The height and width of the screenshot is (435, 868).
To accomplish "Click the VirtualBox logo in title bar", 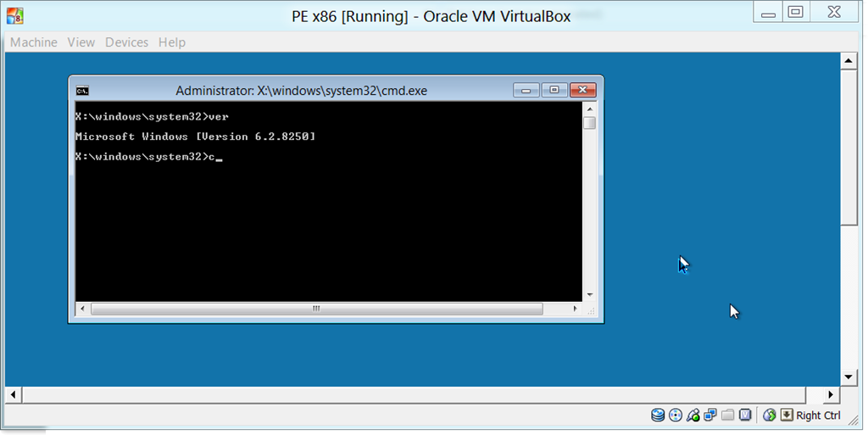I will click(x=15, y=16).
